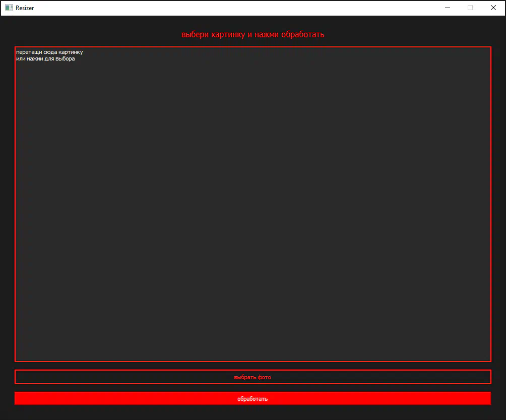Click the greyed-out maximize window button
The image size is (506, 420).
tap(470, 8)
